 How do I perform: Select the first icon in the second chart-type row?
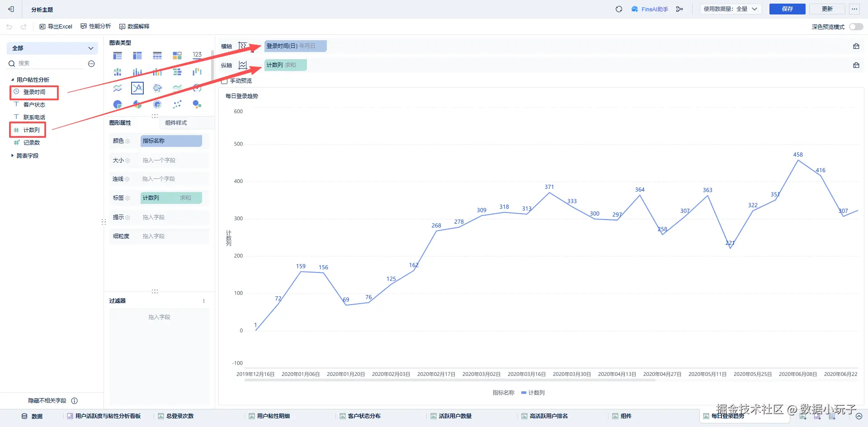[118, 72]
